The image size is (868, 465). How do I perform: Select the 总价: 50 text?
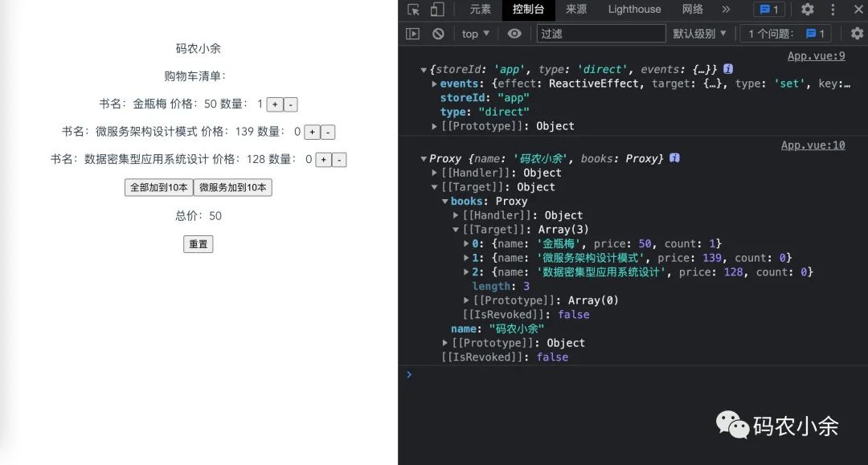(x=199, y=216)
